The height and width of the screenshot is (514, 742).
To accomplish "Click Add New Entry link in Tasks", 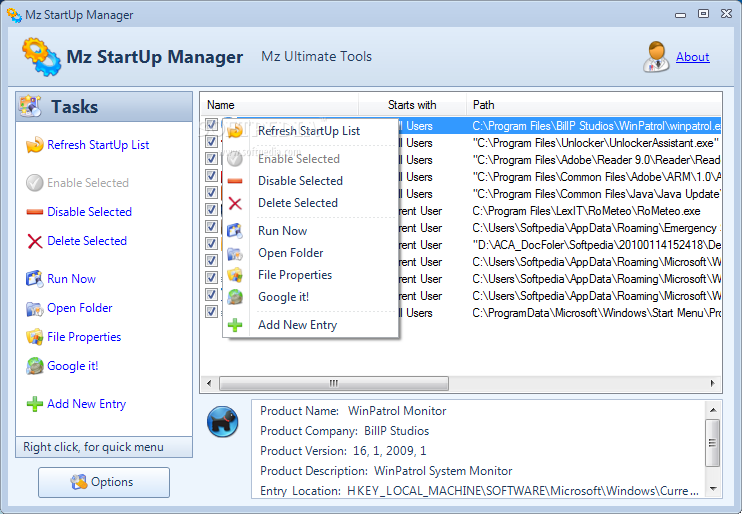I will tap(87, 404).
